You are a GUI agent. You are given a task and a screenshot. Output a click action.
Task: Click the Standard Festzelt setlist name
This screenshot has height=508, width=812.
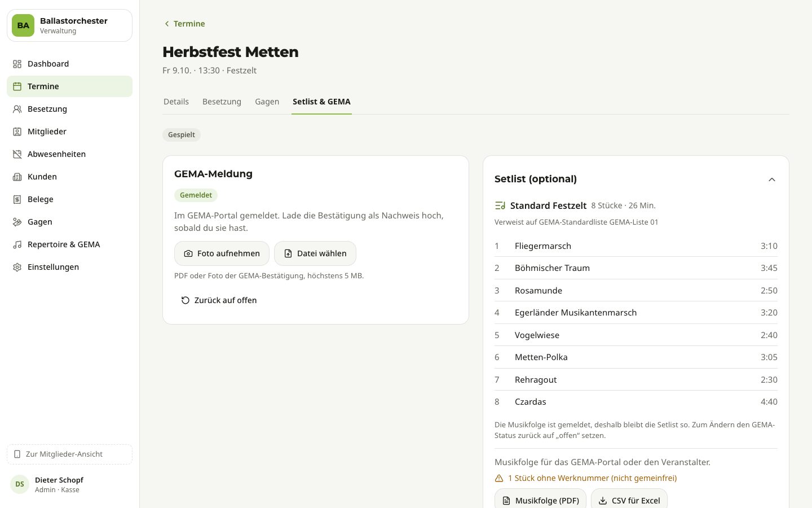click(548, 205)
